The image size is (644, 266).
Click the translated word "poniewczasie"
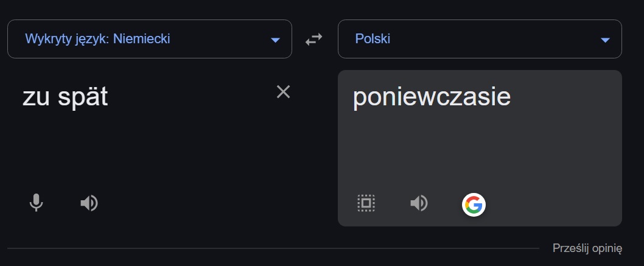pos(432,97)
